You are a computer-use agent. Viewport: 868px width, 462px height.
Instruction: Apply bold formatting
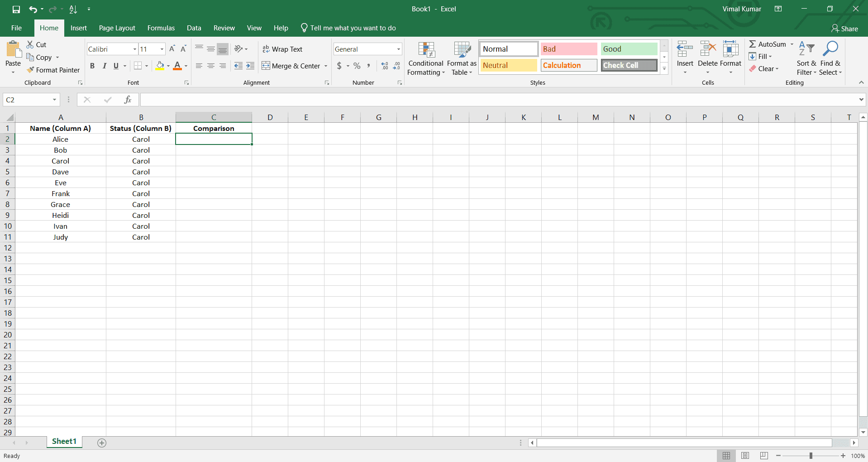click(x=92, y=66)
